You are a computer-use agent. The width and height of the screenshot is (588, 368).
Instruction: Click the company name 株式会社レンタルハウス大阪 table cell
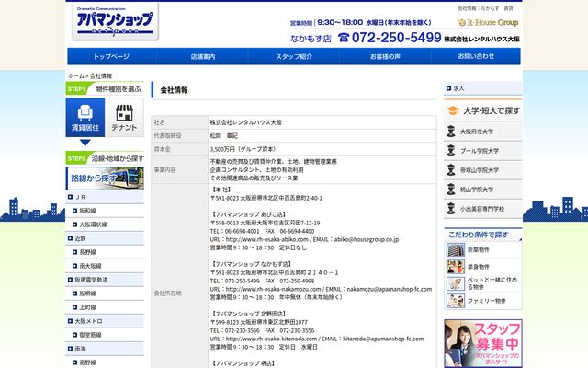pyautogui.click(x=322, y=122)
